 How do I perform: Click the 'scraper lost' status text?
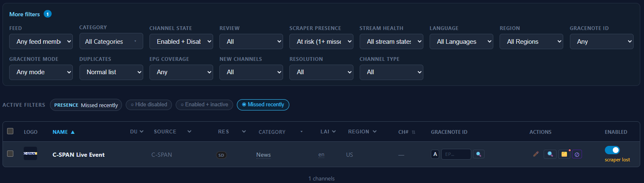click(x=617, y=160)
